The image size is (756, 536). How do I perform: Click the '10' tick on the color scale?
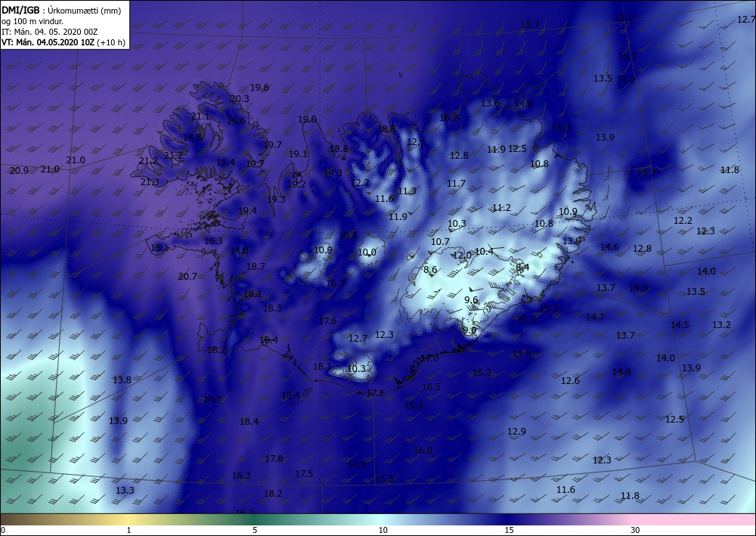pos(383,531)
